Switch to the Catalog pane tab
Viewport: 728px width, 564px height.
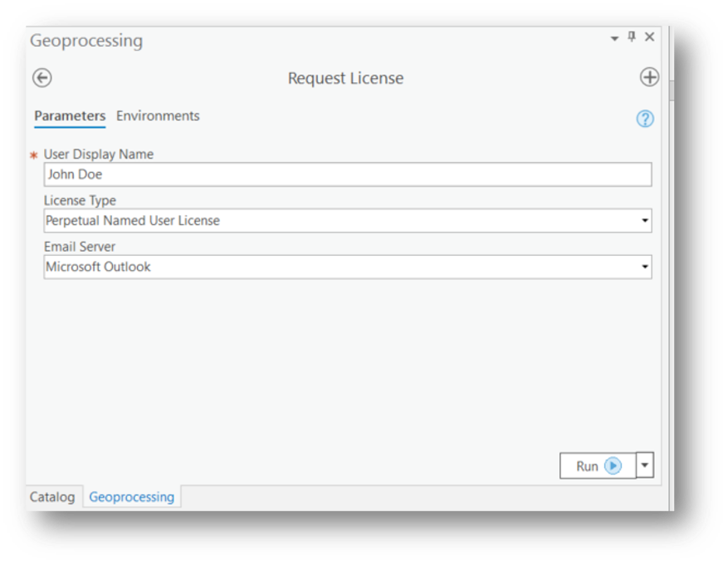pyautogui.click(x=52, y=497)
